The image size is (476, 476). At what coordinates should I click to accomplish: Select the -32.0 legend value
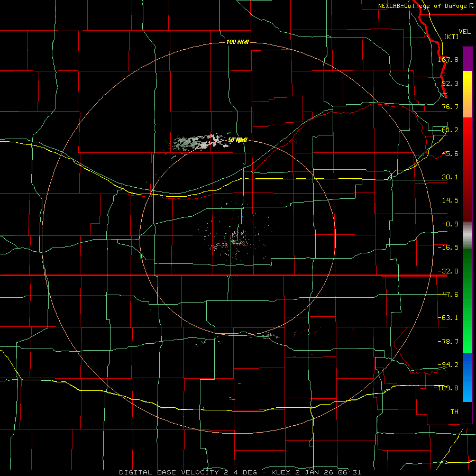[x=448, y=271]
